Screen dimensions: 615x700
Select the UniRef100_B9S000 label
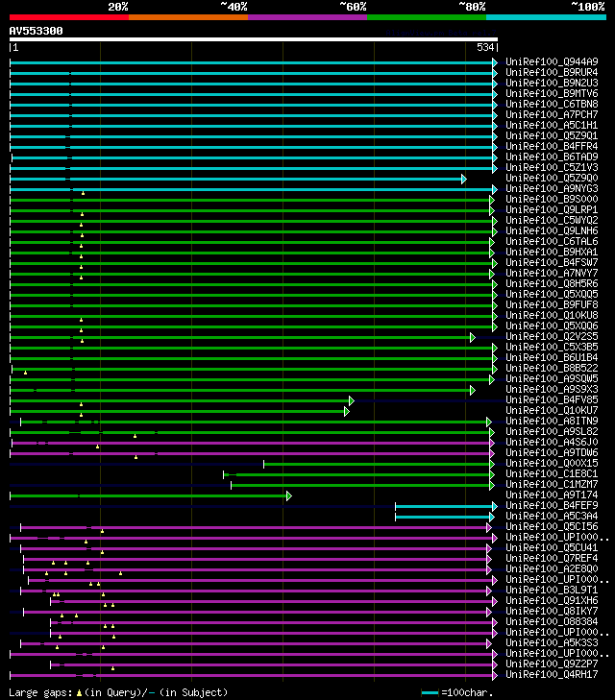coord(552,199)
